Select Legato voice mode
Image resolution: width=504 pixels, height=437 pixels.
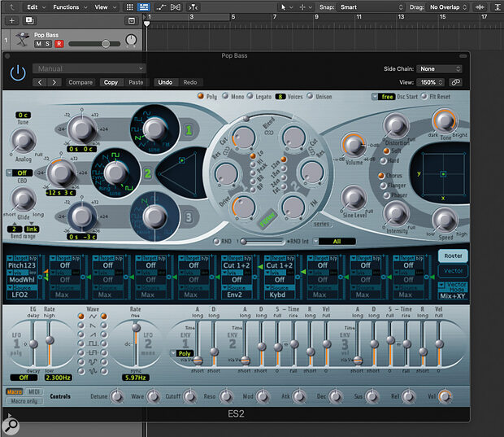tap(250, 96)
